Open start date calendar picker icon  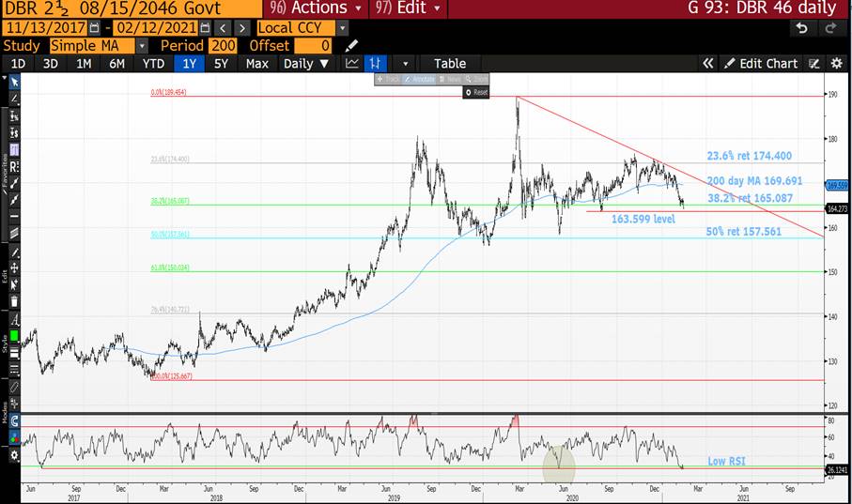pyautogui.click(x=94, y=28)
